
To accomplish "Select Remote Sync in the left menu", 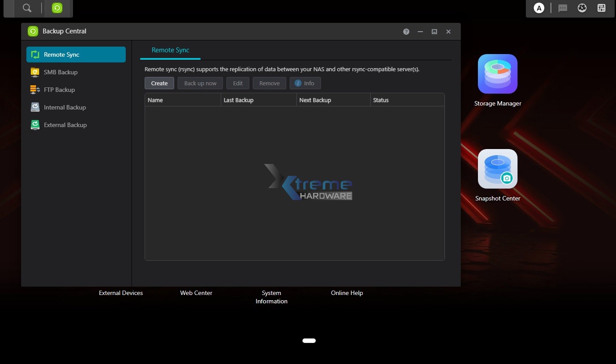I will 62,55.
